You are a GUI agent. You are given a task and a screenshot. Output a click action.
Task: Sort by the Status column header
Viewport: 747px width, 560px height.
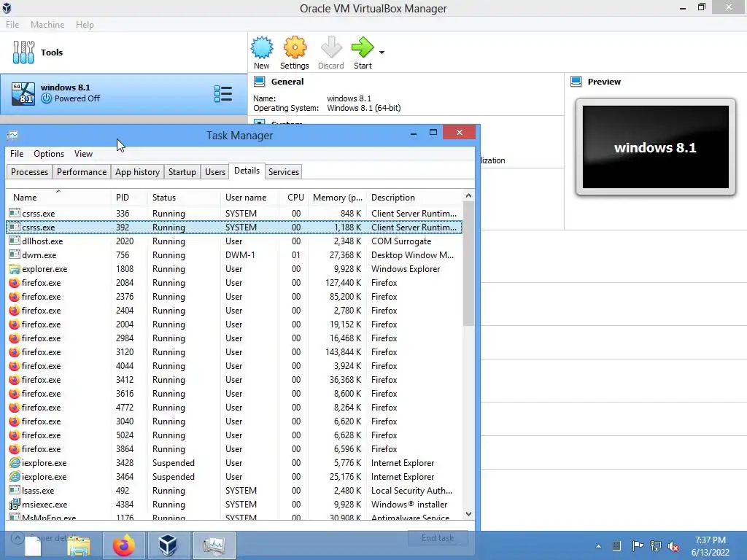tap(185, 197)
